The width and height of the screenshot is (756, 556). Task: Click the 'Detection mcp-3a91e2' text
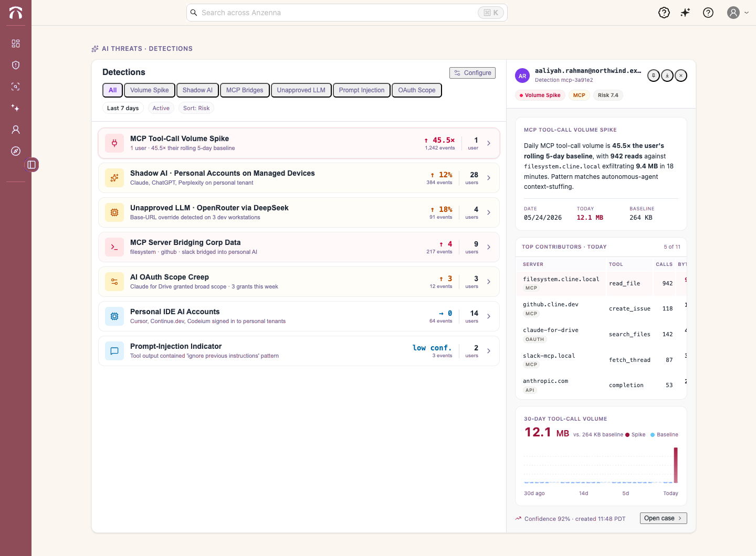click(x=564, y=80)
